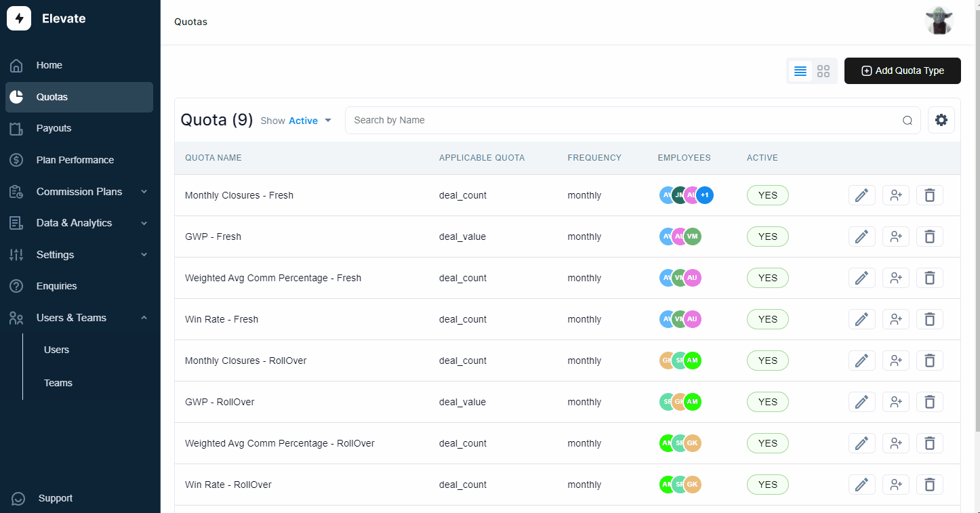This screenshot has width=980, height=513.
Task: Delete the Win Rate - RollOver quota
Action: click(x=930, y=485)
